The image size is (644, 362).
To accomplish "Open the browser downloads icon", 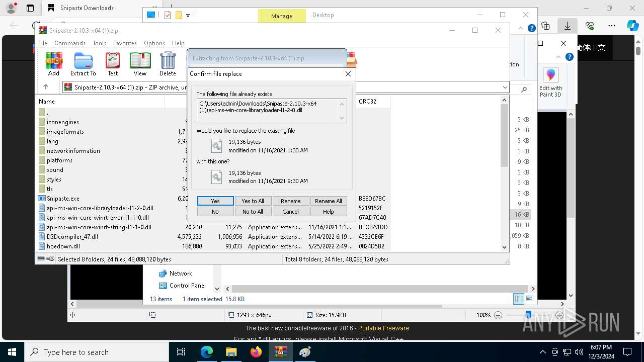I will (x=568, y=26).
